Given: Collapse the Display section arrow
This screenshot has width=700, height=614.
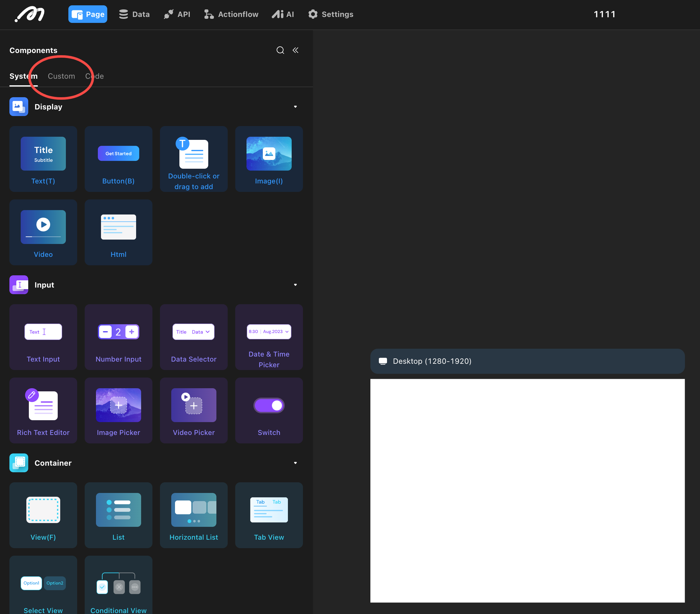Looking at the screenshot, I should [x=295, y=107].
